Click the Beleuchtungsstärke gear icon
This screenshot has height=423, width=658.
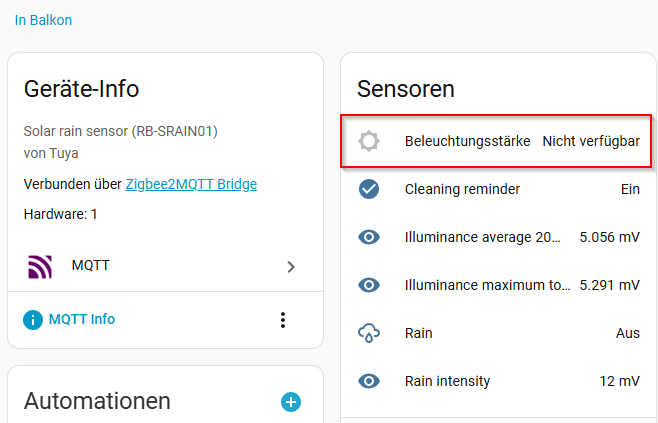tap(369, 141)
